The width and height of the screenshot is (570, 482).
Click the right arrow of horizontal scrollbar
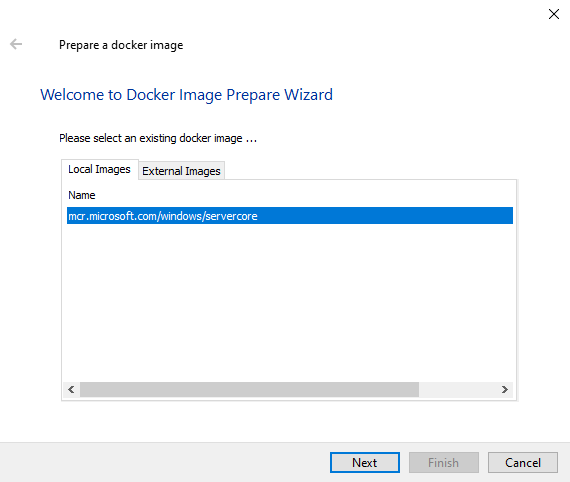tap(505, 390)
